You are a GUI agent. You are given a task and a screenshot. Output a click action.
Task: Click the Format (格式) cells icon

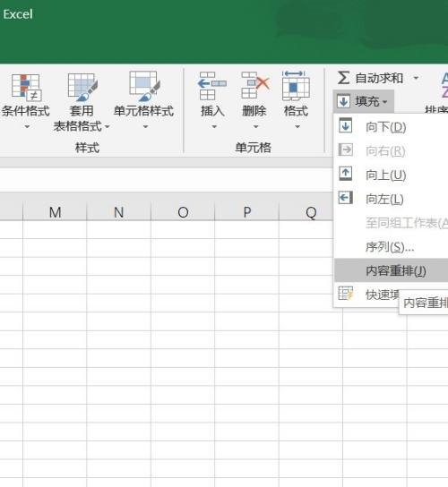(296, 86)
